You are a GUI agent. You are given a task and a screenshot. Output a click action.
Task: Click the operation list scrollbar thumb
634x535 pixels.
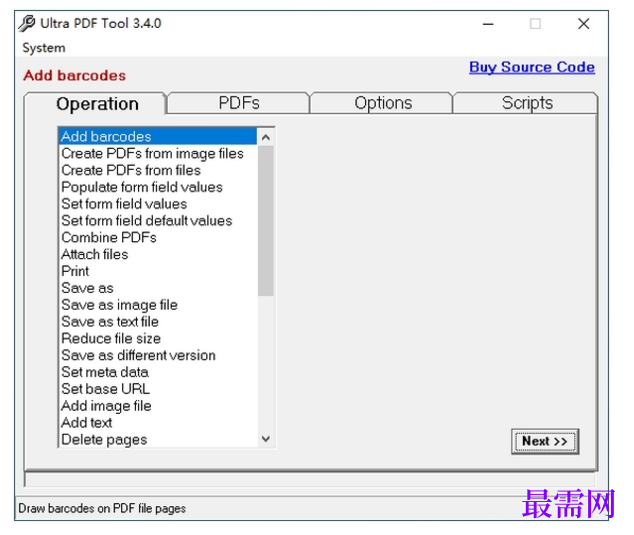(266, 221)
